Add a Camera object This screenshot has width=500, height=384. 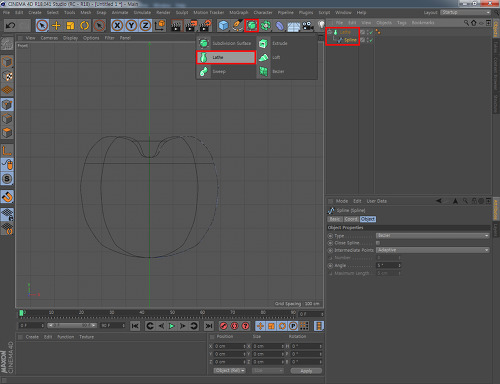308,25
